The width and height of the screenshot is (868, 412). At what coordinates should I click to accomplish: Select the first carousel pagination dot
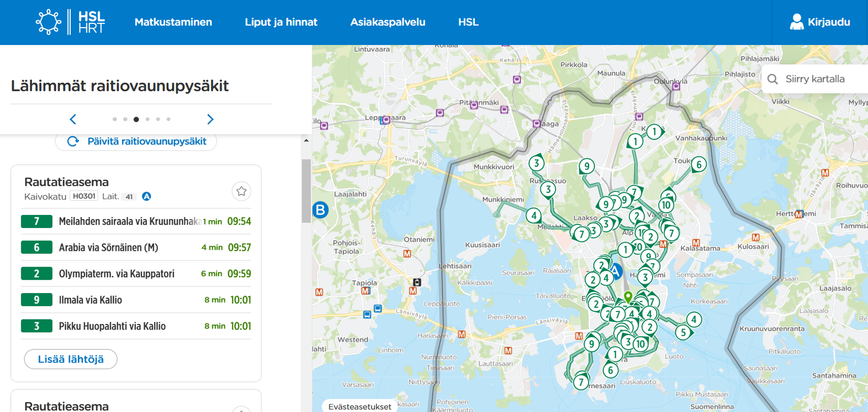click(114, 119)
